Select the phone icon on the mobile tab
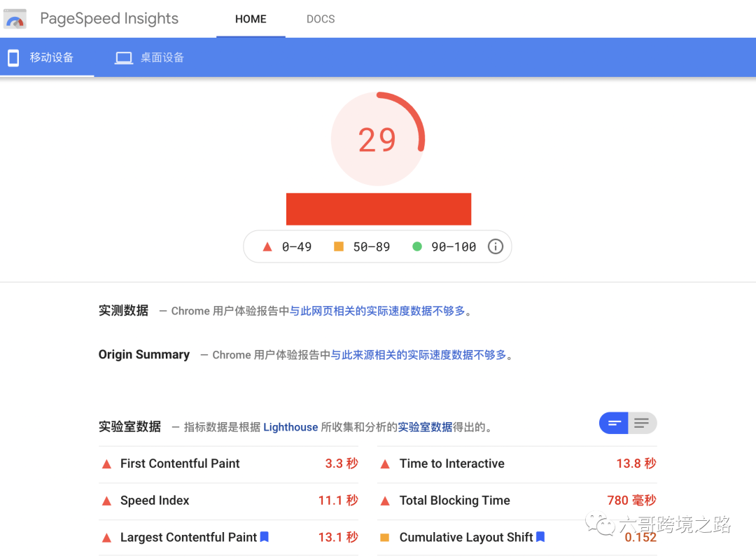 click(13, 57)
